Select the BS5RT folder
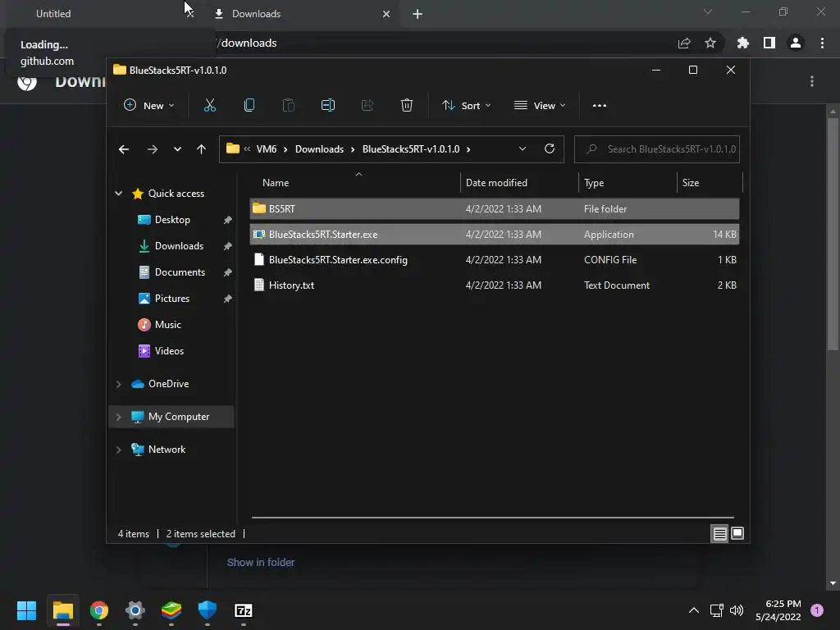840x630 pixels. click(x=494, y=209)
